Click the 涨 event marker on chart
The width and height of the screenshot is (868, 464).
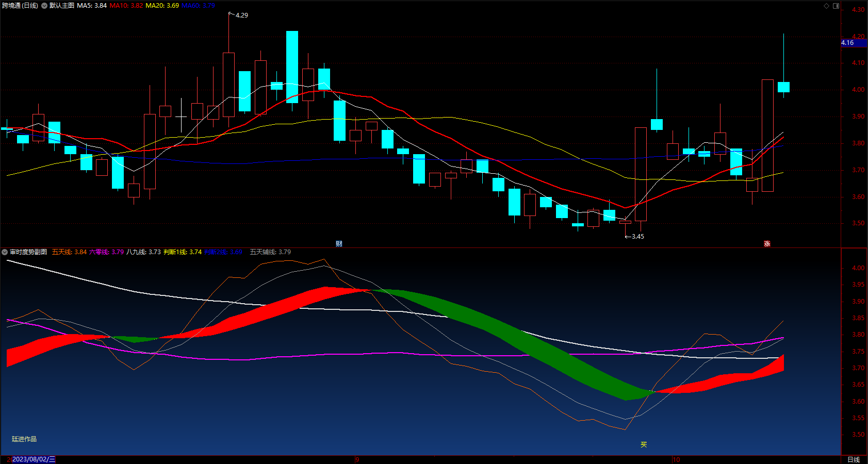pyautogui.click(x=767, y=244)
